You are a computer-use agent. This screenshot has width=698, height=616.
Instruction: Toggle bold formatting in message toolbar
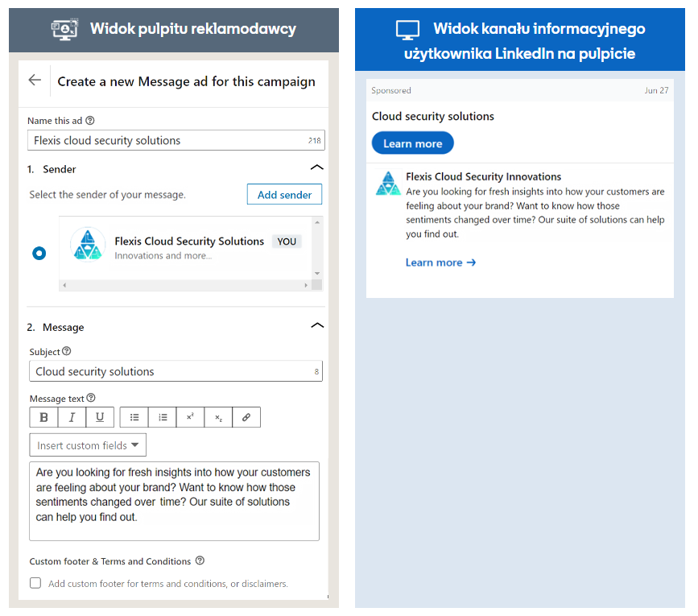43,417
